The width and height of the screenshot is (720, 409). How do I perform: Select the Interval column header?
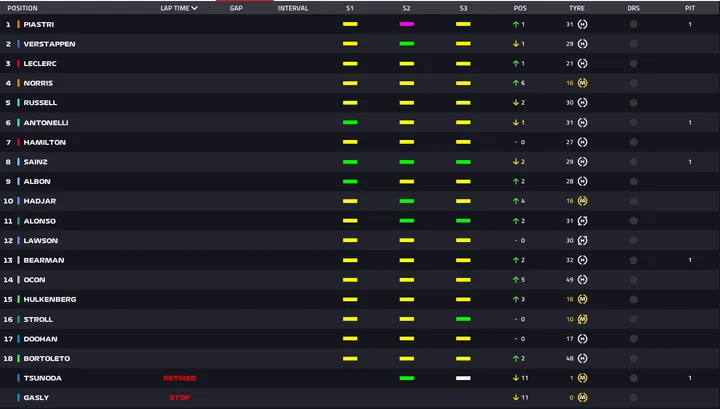coord(293,8)
